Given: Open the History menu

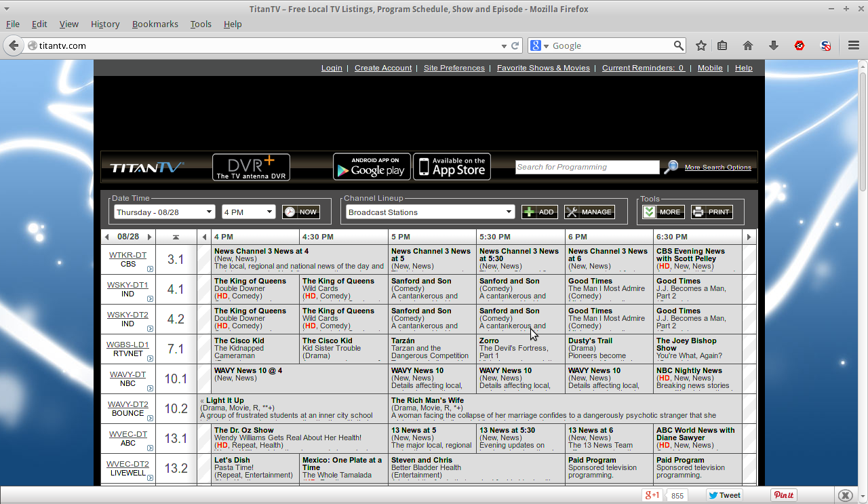Looking at the screenshot, I should (105, 24).
